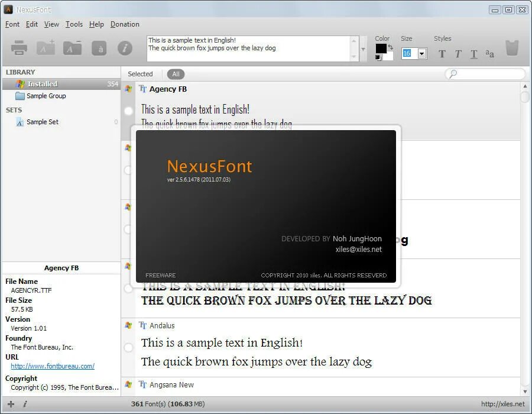This screenshot has height=414, width=532.
Task: Open the Tools menu
Action: pyautogui.click(x=74, y=24)
